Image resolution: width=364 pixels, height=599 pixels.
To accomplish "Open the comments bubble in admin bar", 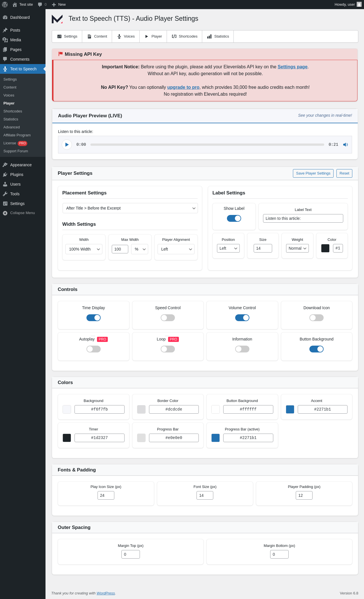I will point(40,5).
